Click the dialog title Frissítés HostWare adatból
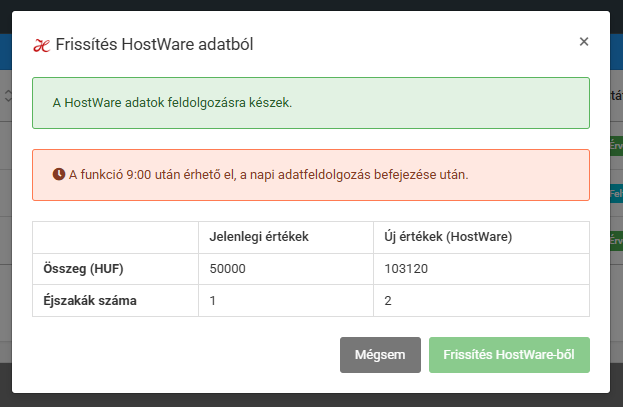This screenshot has width=623, height=407. 168,45
